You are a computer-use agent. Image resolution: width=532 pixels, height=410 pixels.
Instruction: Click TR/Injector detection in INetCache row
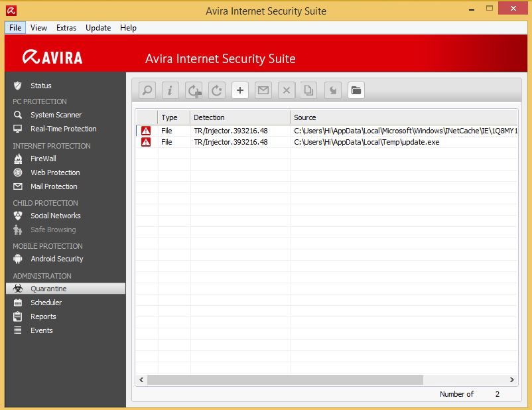pos(231,131)
